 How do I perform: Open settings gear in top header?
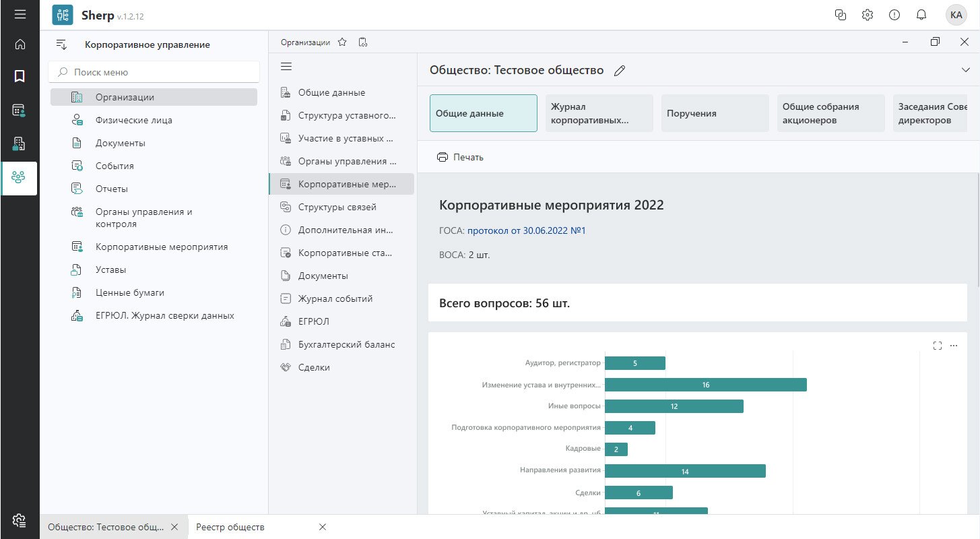[868, 15]
